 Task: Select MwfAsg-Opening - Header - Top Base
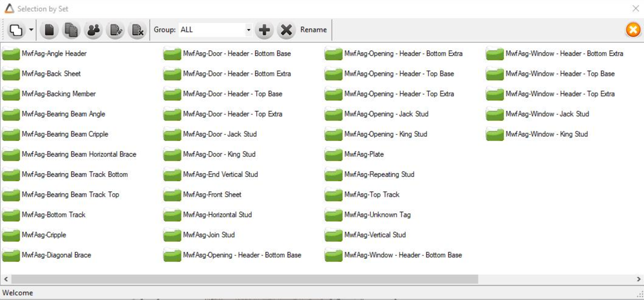click(x=399, y=74)
